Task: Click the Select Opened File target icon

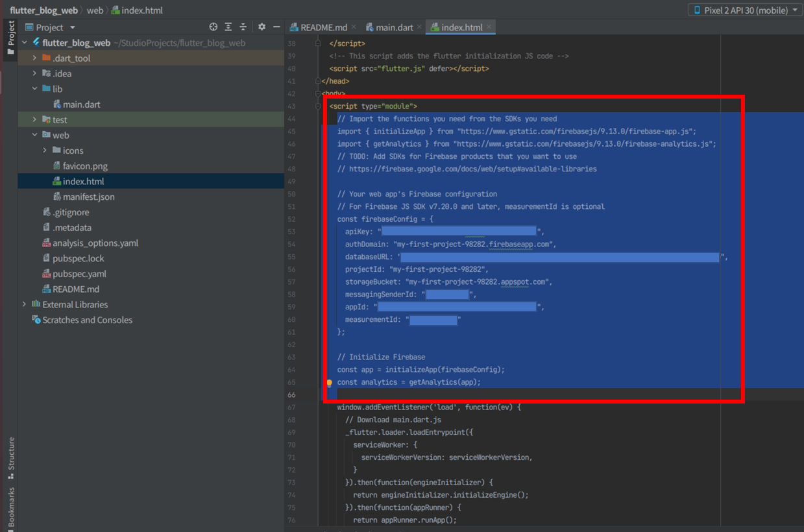Action: click(213, 27)
